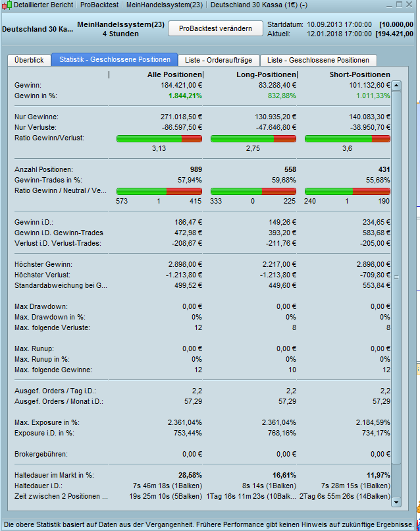Open the Überblick tab
Screen dimensions: 420x531
click(x=29, y=60)
